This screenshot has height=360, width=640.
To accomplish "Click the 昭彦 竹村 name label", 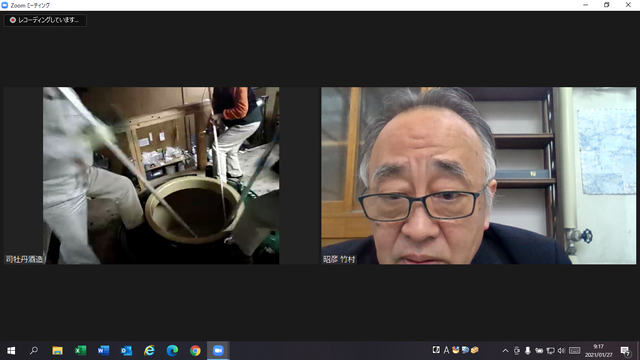I will click(x=339, y=259).
